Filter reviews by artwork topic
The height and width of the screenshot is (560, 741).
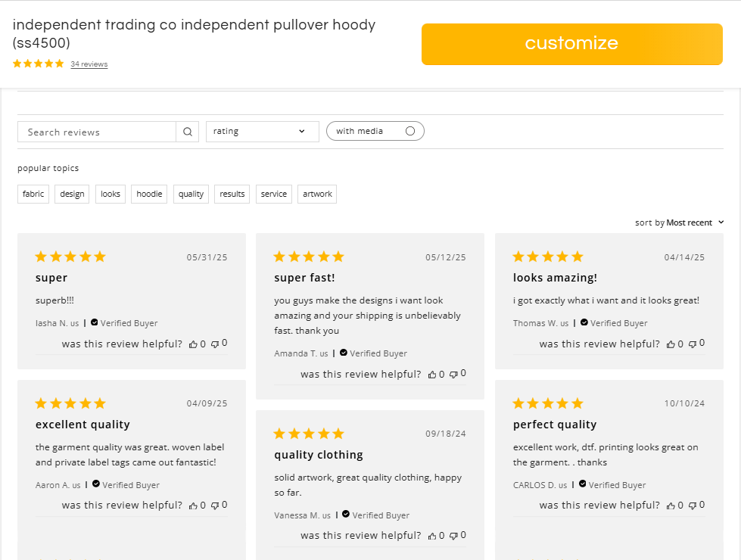tap(317, 194)
